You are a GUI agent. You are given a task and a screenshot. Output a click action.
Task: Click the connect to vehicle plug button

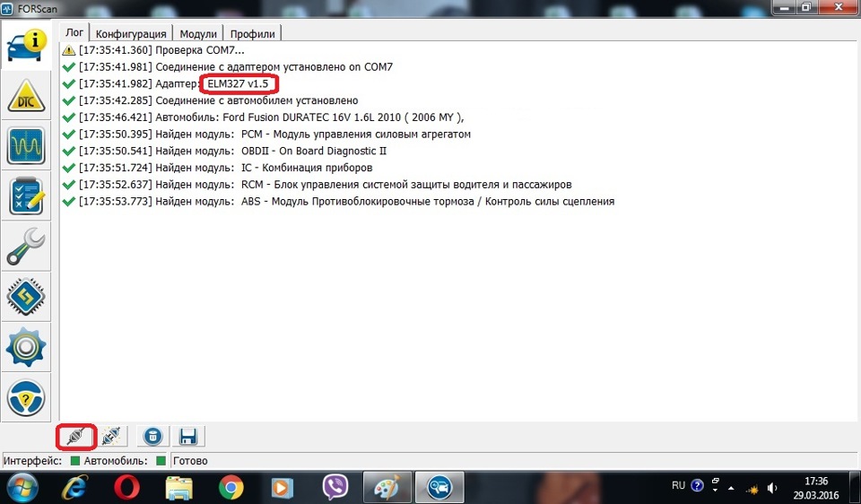[x=77, y=437]
